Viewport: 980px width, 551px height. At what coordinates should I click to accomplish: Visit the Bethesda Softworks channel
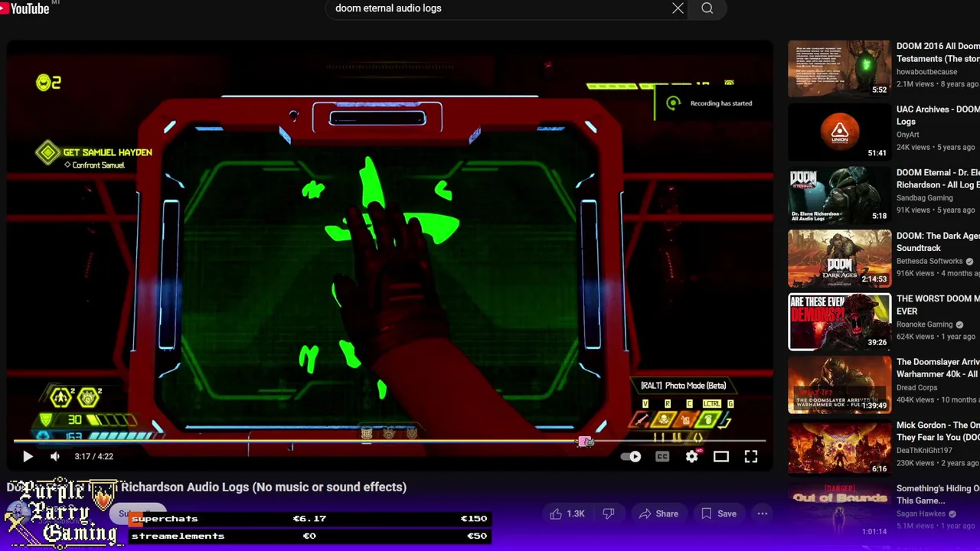point(930,262)
